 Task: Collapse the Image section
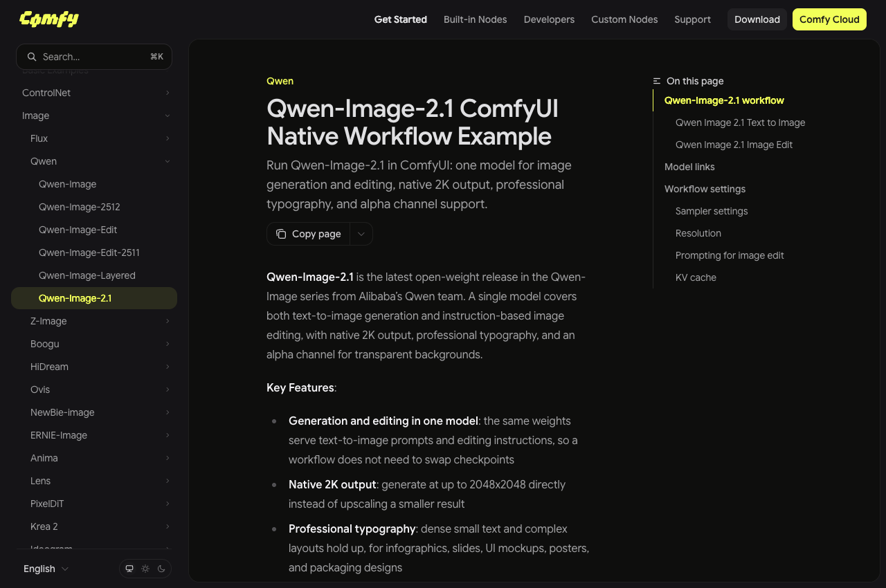[x=94, y=116]
